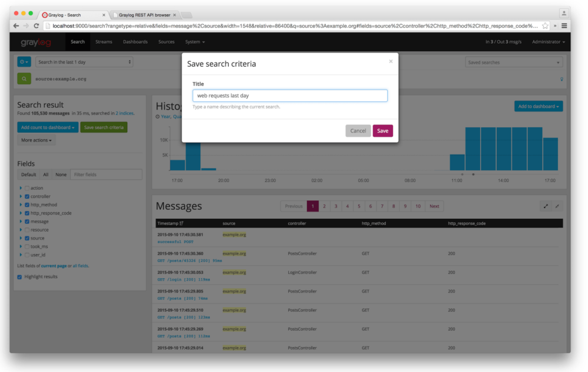Uncheck the source field checkbox
The image size is (588, 372).
click(27, 238)
